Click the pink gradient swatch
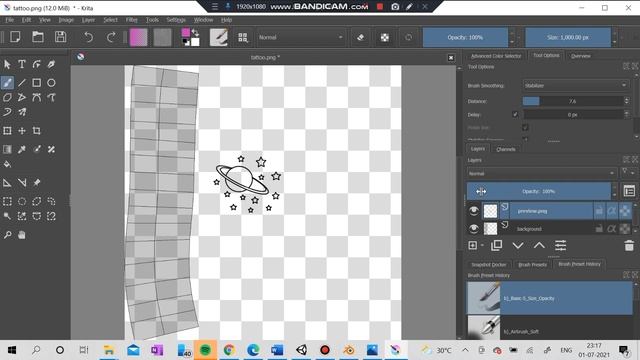640x360 pixels. (x=138, y=37)
